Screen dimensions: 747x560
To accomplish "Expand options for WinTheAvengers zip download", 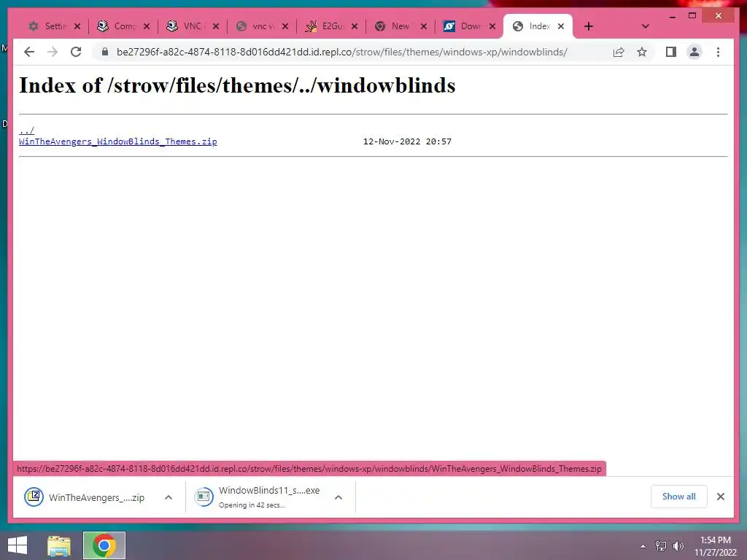I will [169, 497].
